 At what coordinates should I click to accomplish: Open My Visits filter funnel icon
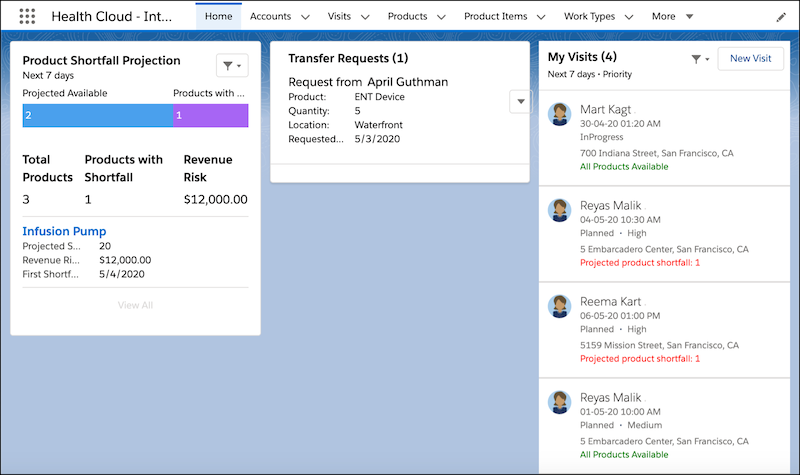click(x=700, y=59)
